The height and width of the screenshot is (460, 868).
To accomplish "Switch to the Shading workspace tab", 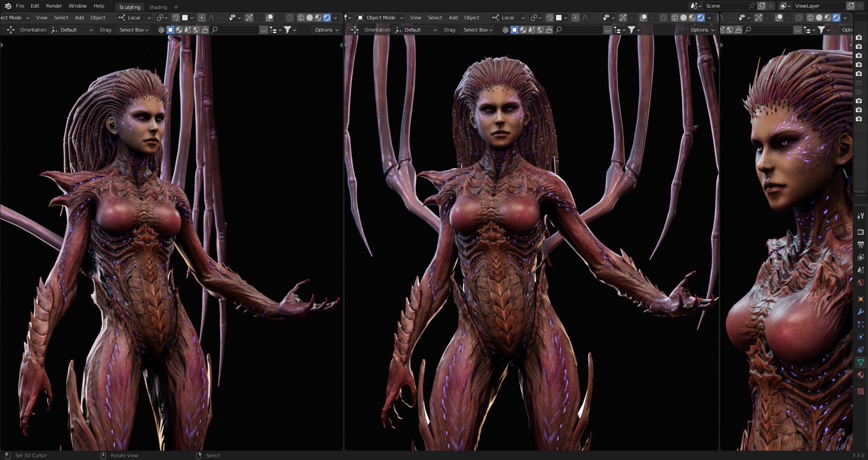I will click(x=158, y=7).
